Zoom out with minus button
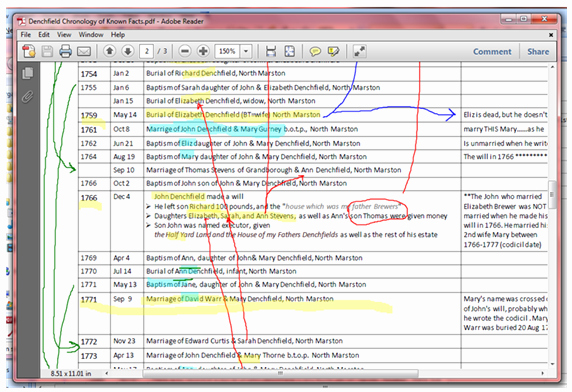 pos(185,51)
